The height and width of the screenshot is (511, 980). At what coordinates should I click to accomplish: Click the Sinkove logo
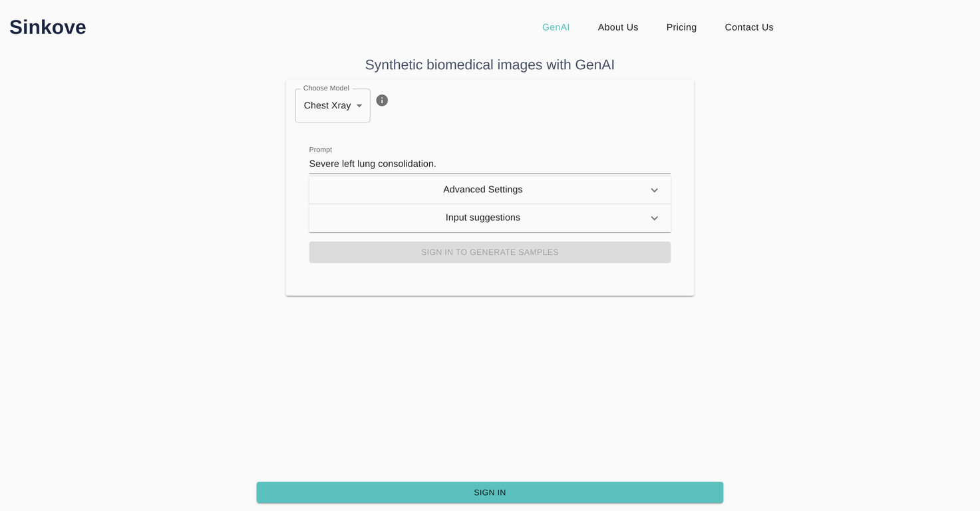[47, 27]
